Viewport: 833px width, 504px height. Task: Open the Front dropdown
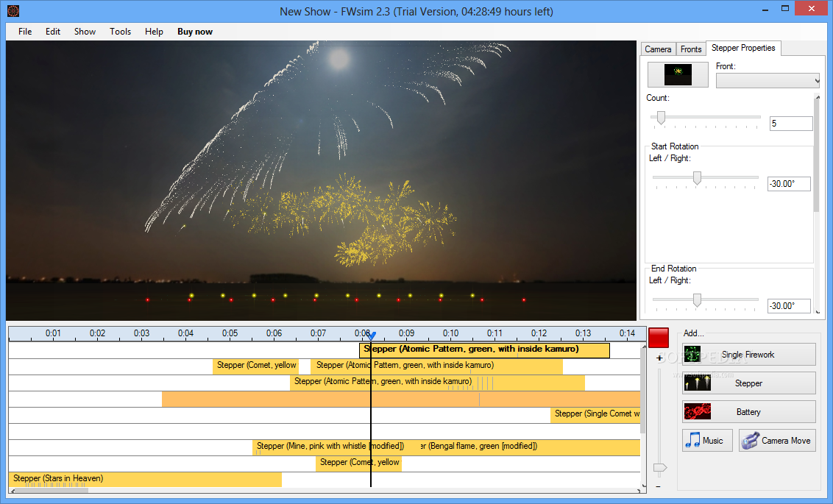768,81
